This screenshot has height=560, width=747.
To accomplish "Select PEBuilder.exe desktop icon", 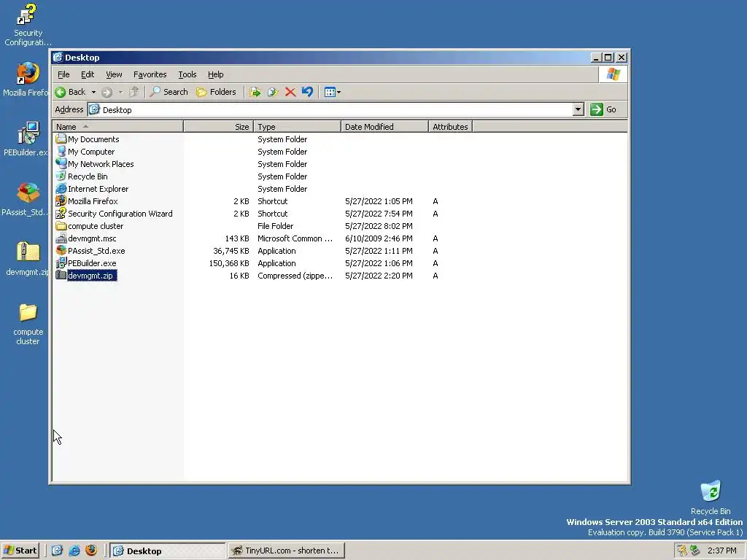I will tap(27, 139).
